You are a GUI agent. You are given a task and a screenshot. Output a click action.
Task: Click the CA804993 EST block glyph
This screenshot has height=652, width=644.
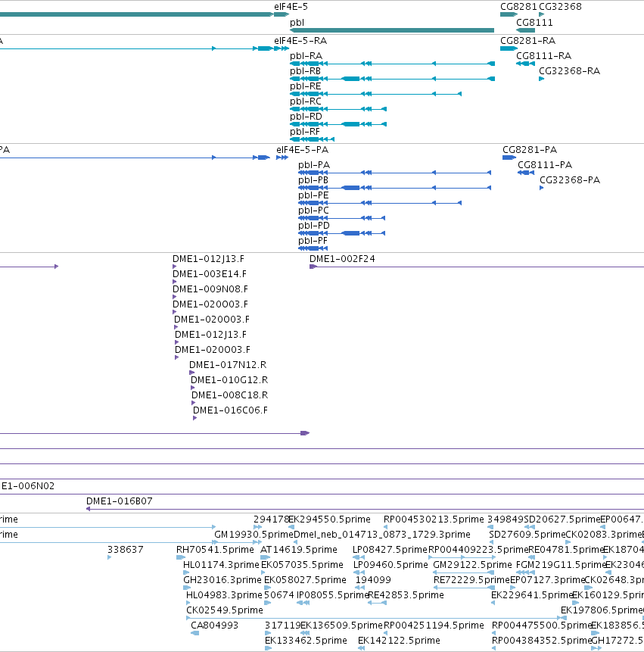pos(194,633)
